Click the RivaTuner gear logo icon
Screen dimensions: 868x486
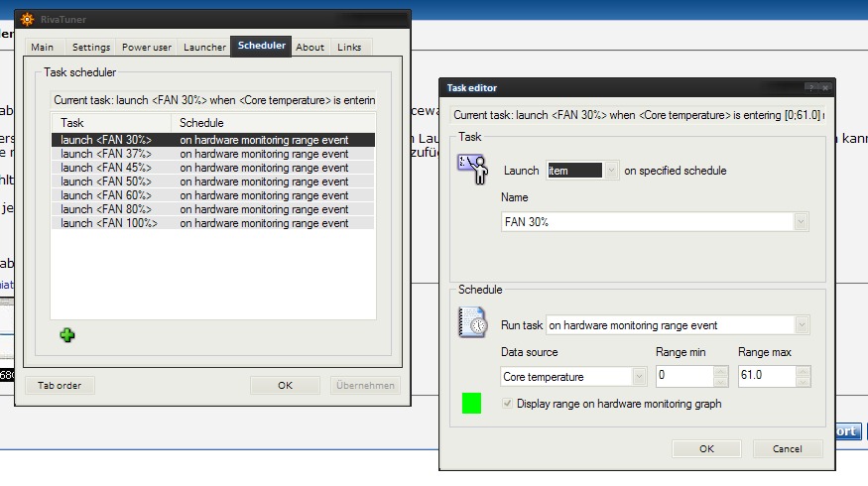point(27,20)
